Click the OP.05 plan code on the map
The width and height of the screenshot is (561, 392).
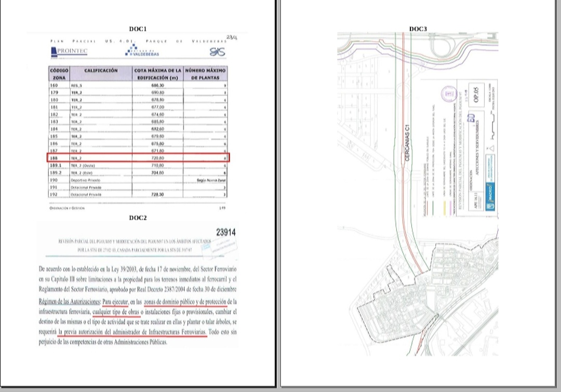pos(476,94)
